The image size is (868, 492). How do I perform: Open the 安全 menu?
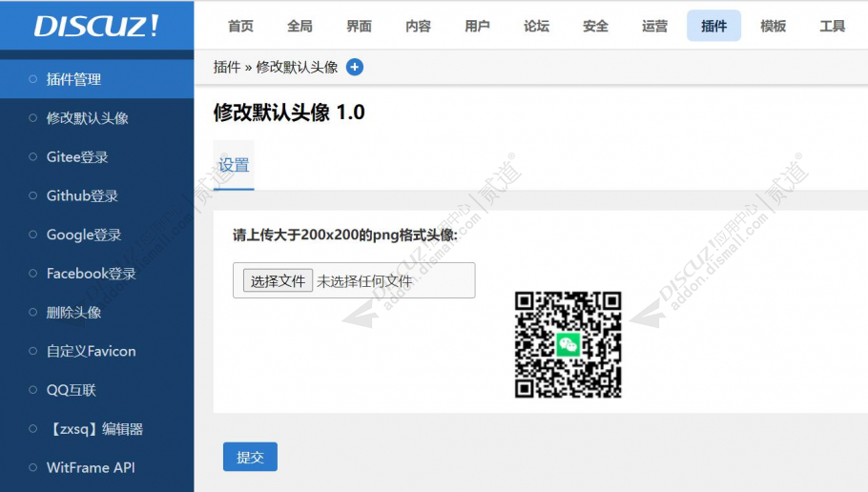pos(595,26)
